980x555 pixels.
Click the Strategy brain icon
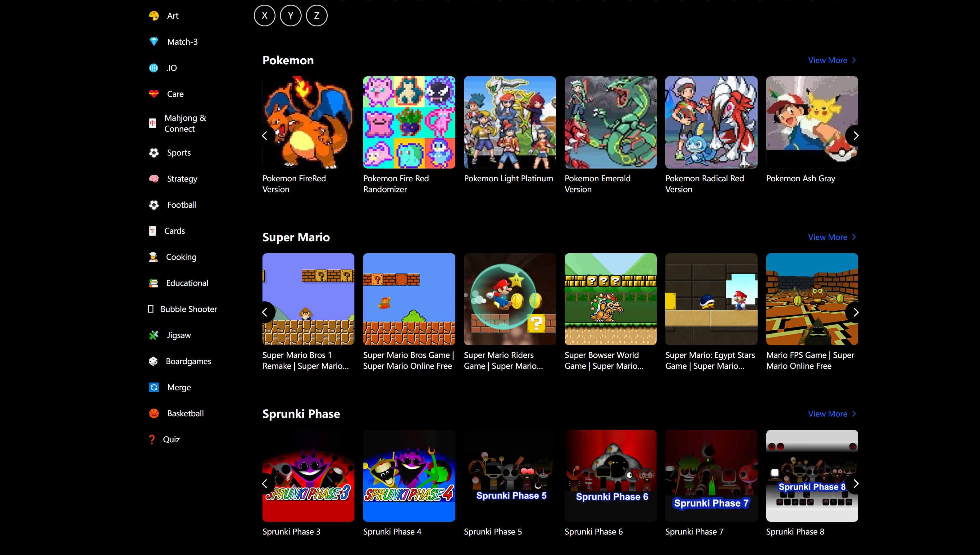point(154,179)
